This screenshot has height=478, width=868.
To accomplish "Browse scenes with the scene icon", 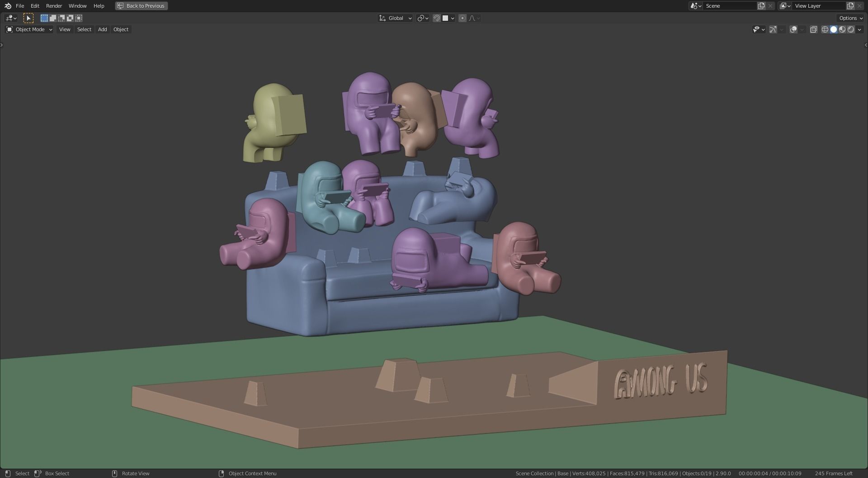I will [696, 6].
